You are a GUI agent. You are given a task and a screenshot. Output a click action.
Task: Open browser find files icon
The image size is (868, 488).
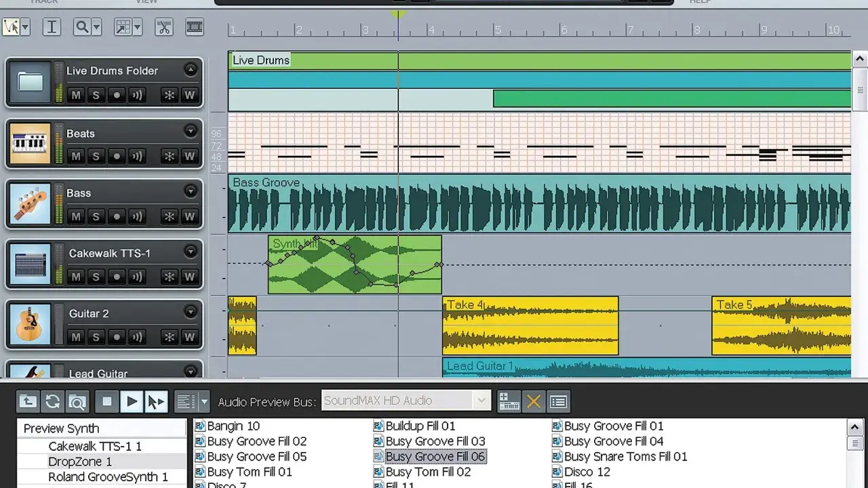[77, 401]
